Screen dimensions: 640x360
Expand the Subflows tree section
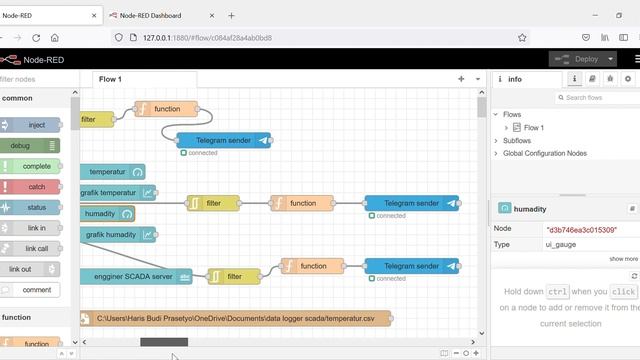point(496,140)
